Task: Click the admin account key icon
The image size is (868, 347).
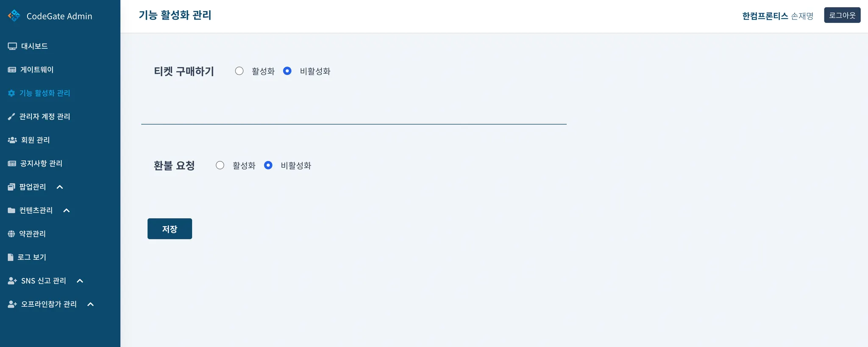Action: (x=11, y=117)
